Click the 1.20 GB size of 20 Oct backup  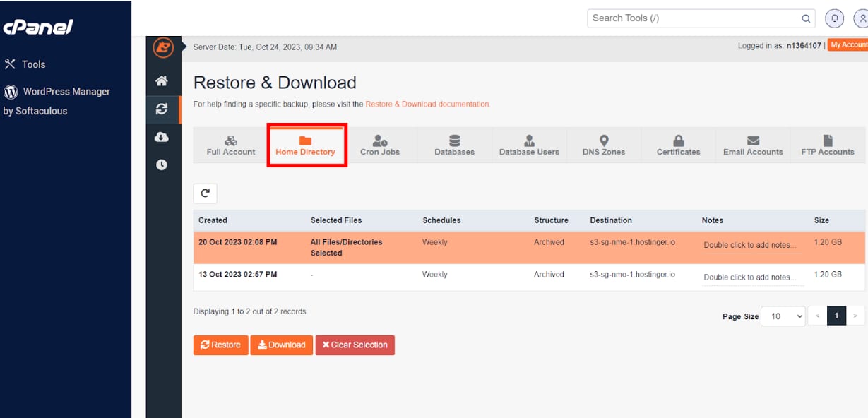click(828, 242)
